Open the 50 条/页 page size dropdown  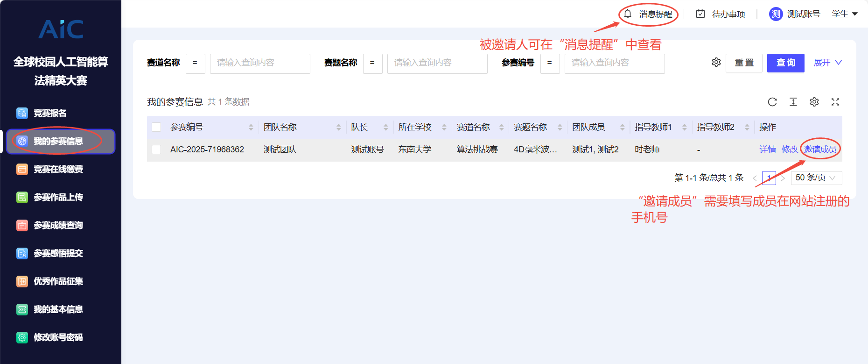tap(816, 178)
